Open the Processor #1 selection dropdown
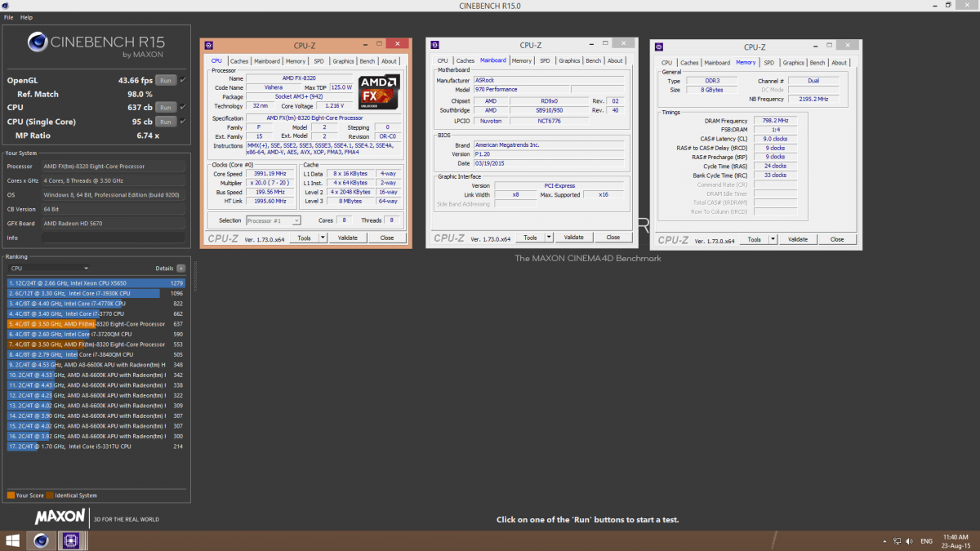The width and height of the screenshot is (980, 551). tap(274, 220)
